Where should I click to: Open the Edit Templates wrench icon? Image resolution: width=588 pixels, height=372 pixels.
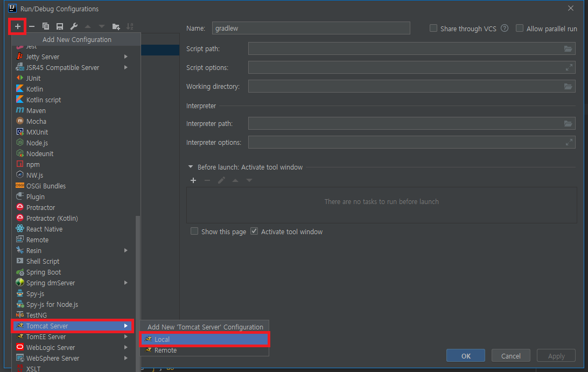74,26
